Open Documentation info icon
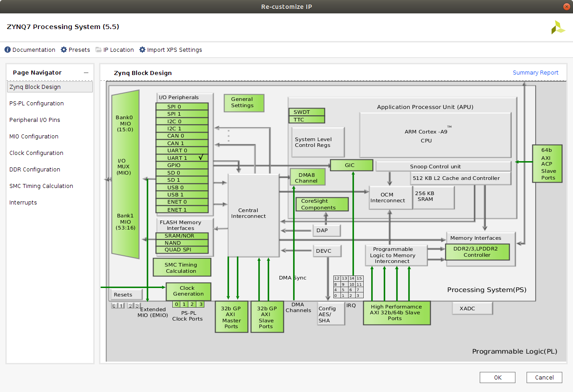This screenshot has height=392, width=573. [8, 50]
